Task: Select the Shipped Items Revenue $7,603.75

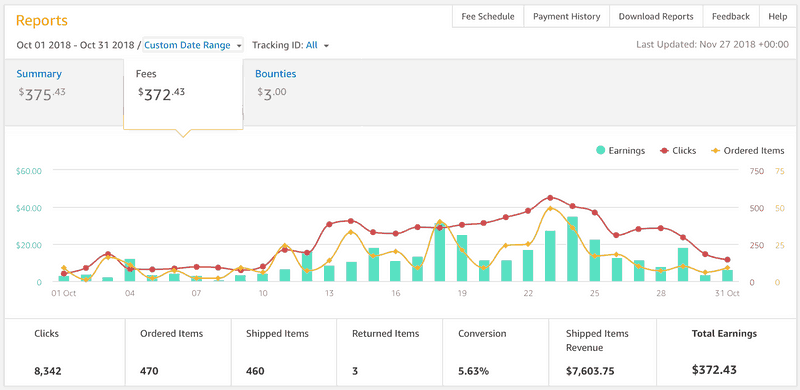Action: (590, 371)
